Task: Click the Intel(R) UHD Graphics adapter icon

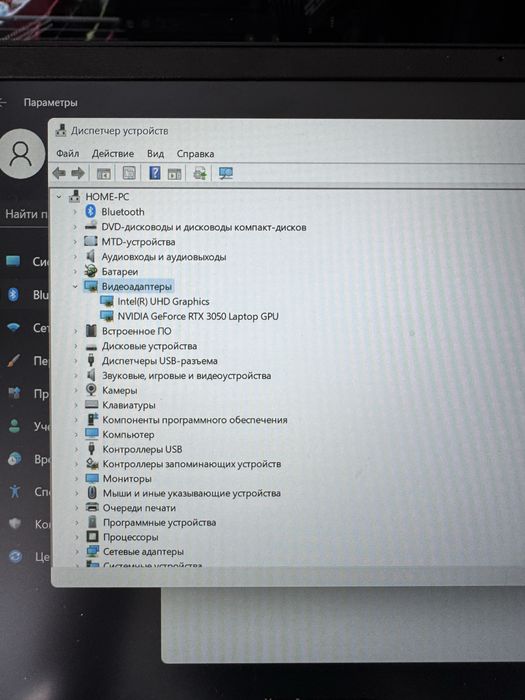Action: point(107,301)
